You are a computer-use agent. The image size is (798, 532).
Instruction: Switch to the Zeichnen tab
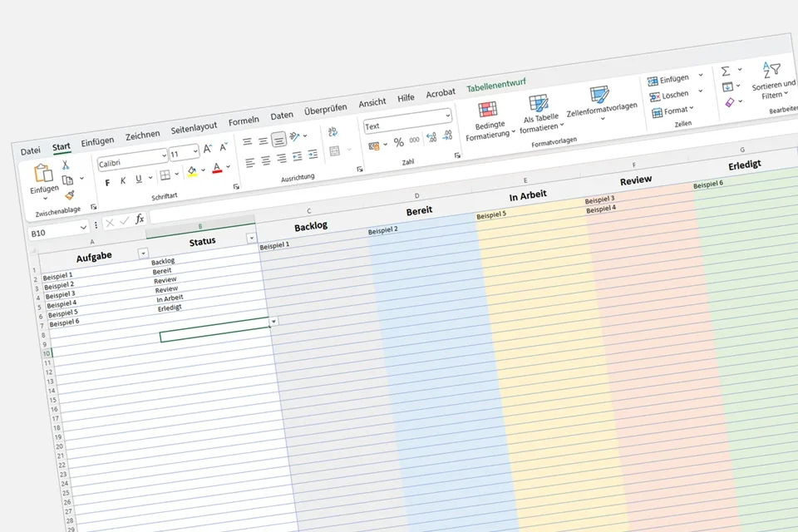142,135
